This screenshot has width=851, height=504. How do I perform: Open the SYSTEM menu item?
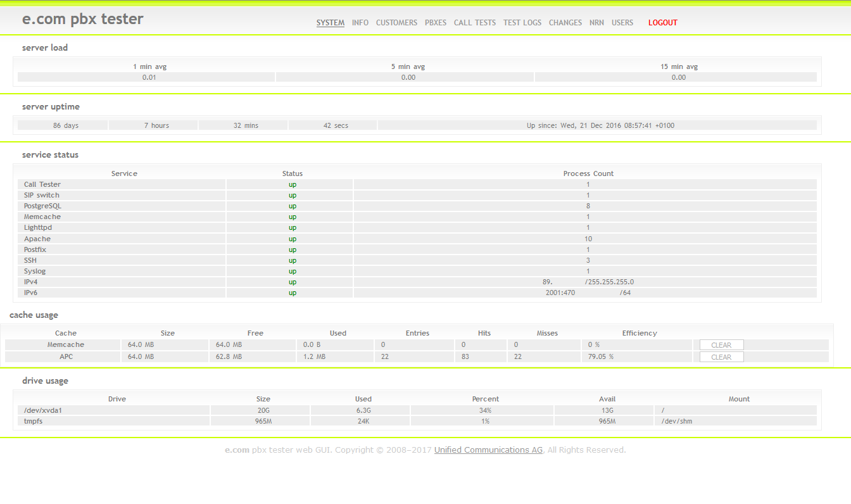(x=331, y=23)
